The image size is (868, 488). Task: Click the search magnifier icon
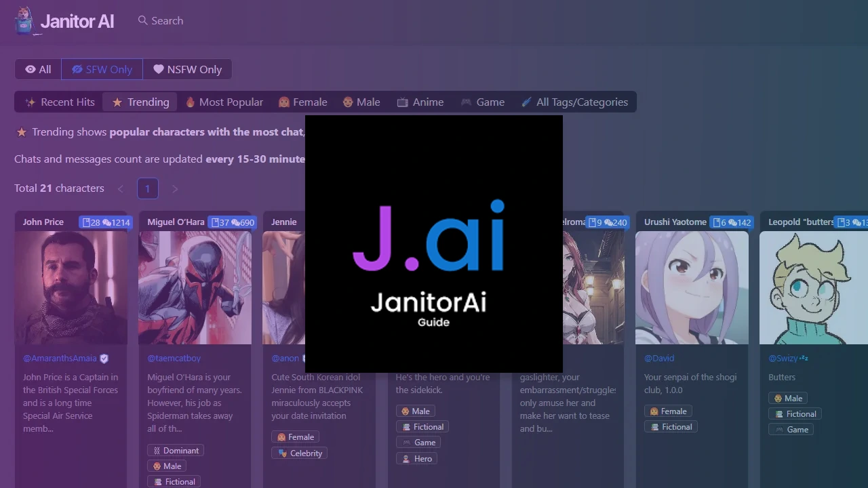[x=142, y=20]
